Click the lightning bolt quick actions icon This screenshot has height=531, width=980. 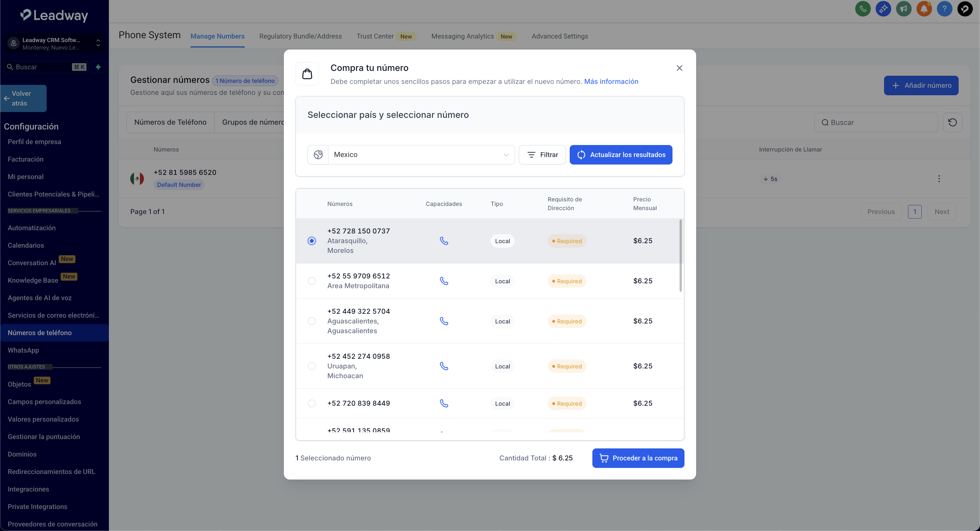[x=98, y=67]
